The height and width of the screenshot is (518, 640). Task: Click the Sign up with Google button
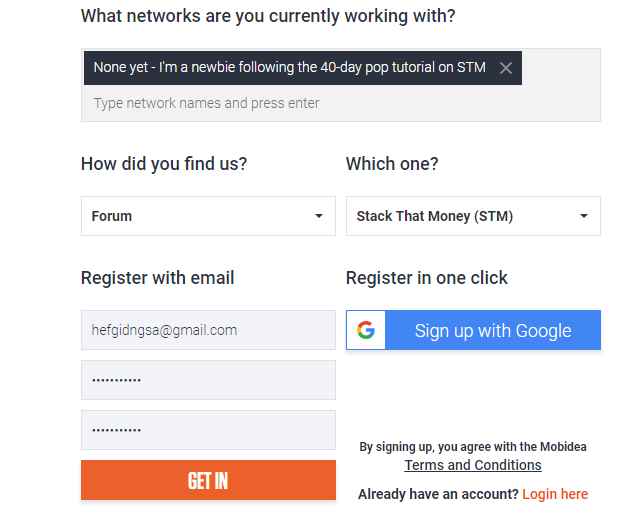tap(473, 330)
